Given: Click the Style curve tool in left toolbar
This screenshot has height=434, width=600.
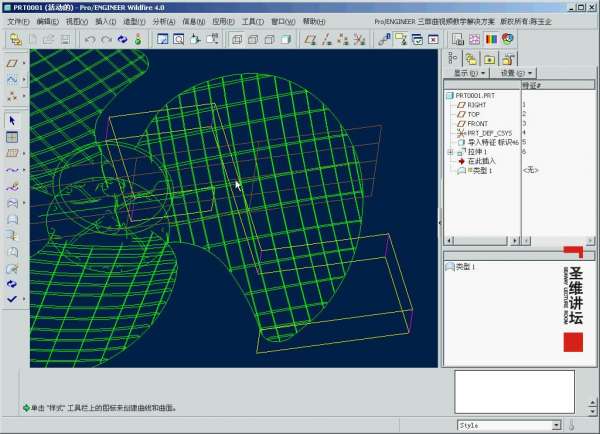Looking at the screenshot, I should (x=12, y=170).
